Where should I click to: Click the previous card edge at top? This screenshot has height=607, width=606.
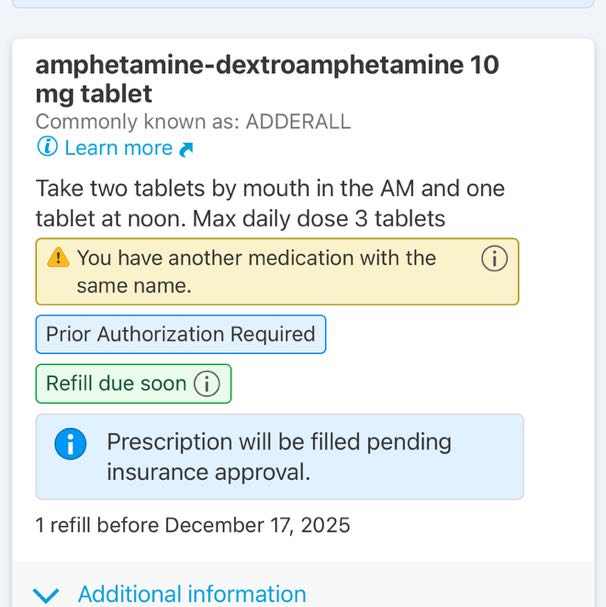(302, 4)
